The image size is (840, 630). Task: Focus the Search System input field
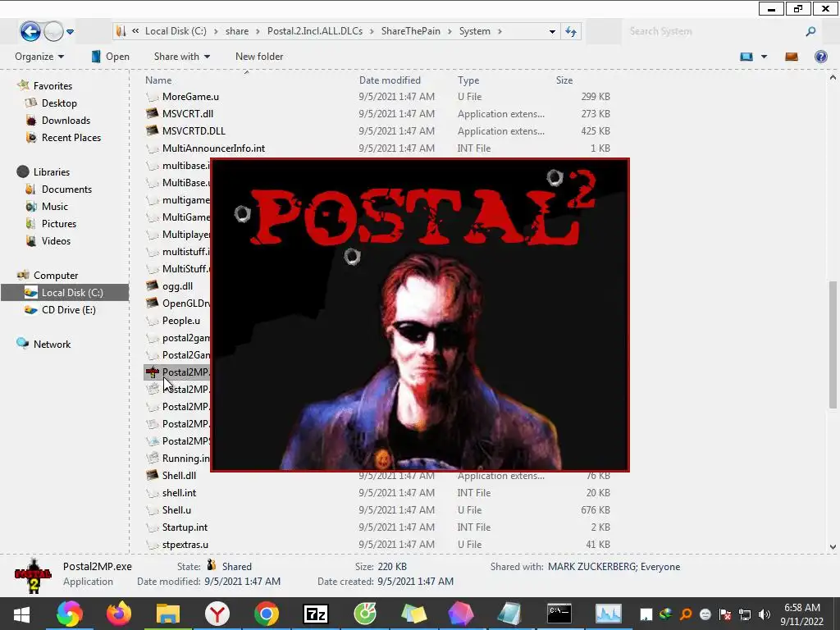pyautogui.click(x=713, y=32)
